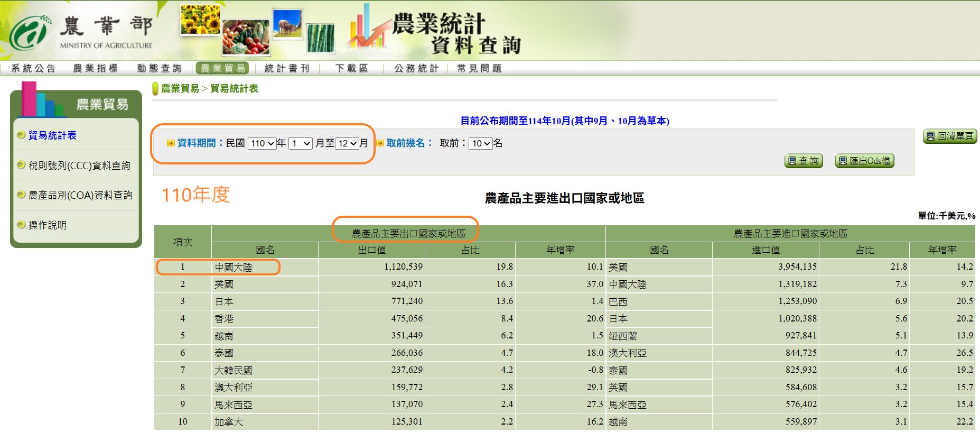Image resolution: width=980 pixels, height=432 pixels.
Task: Open 操作說明 in the sidebar
Action: tap(48, 225)
